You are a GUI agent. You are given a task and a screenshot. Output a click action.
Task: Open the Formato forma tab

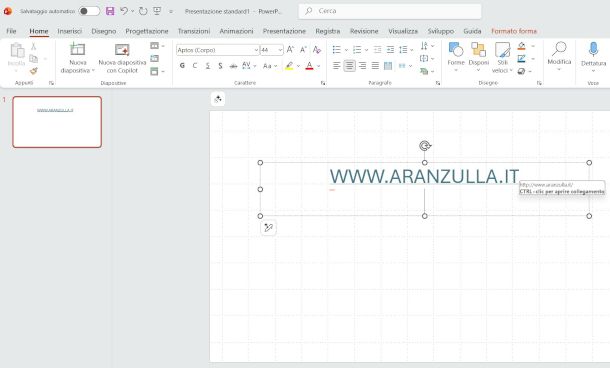514,31
